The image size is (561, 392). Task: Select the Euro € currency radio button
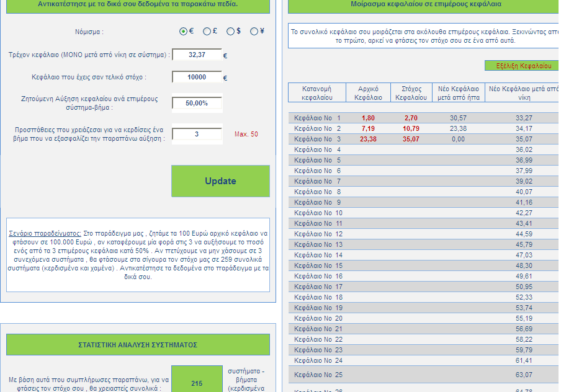pyautogui.click(x=183, y=32)
